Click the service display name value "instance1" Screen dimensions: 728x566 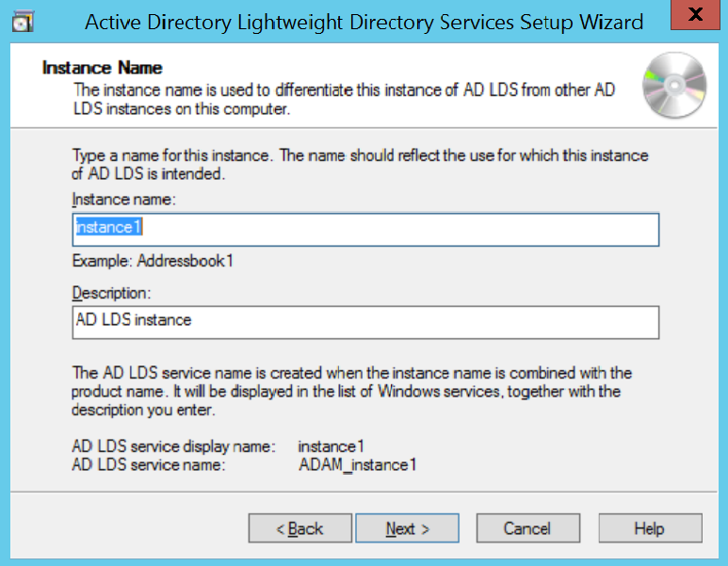tap(331, 446)
